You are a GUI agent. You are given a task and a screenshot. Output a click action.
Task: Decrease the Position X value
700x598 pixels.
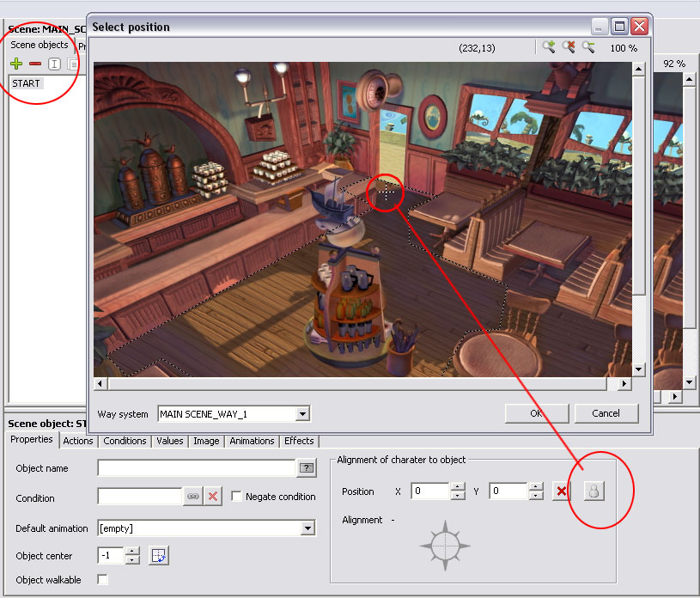458,495
